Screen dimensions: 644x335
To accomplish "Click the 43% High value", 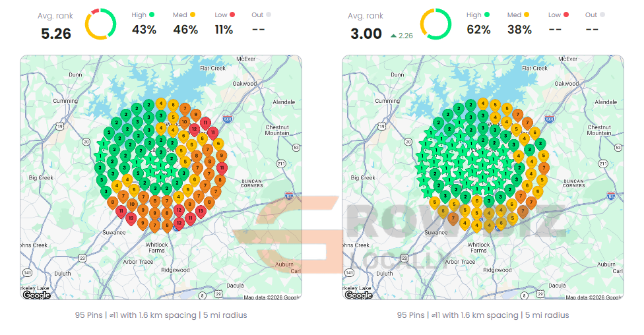I will [144, 30].
